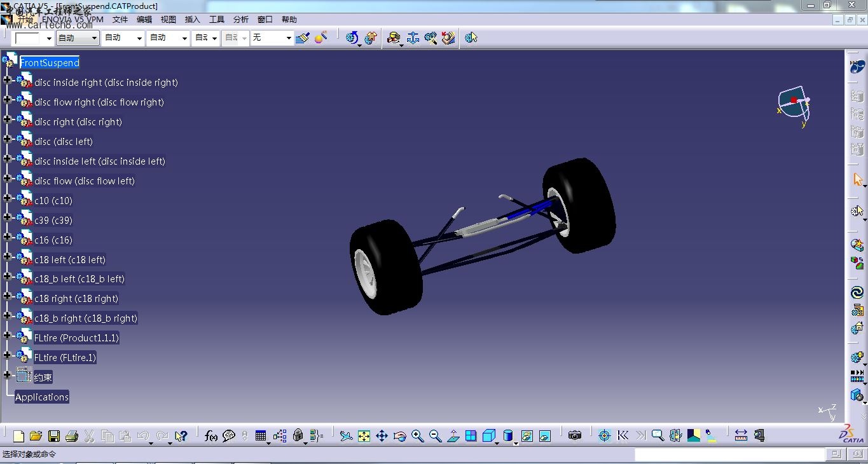
Task: Expand the FLtire (Product1.1.1) node
Action: pyautogui.click(x=7, y=336)
